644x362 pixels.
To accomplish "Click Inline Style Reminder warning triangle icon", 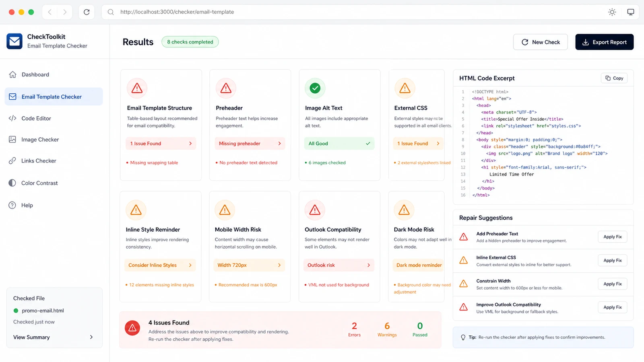I will tap(136, 210).
